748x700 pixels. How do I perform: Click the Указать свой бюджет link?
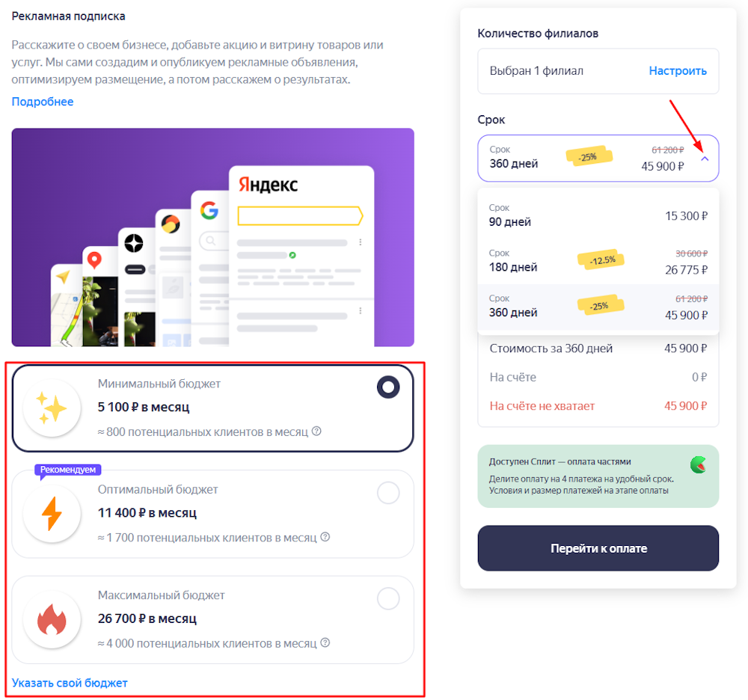coord(70,683)
